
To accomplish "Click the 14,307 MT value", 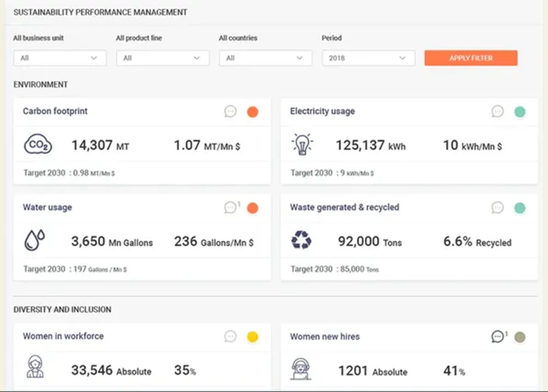I will coord(100,145).
